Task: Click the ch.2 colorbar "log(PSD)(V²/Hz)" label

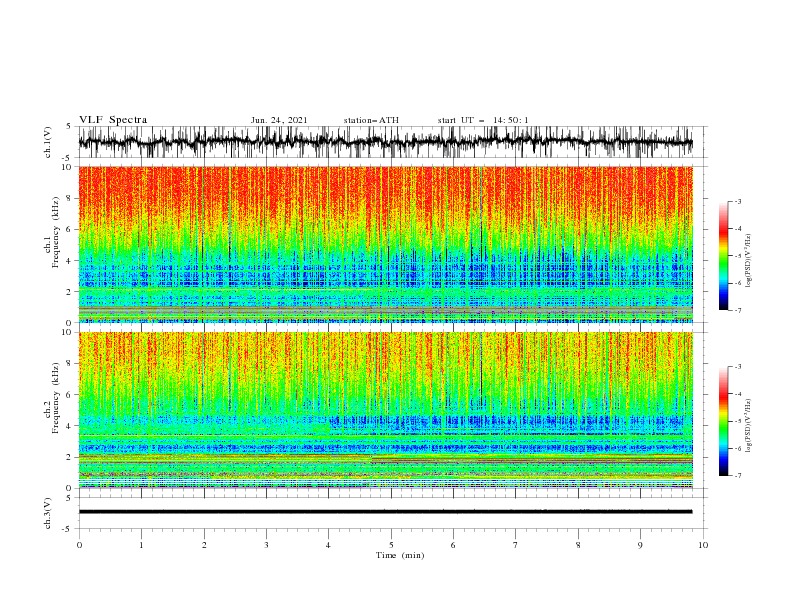Action: pos(749,425)
